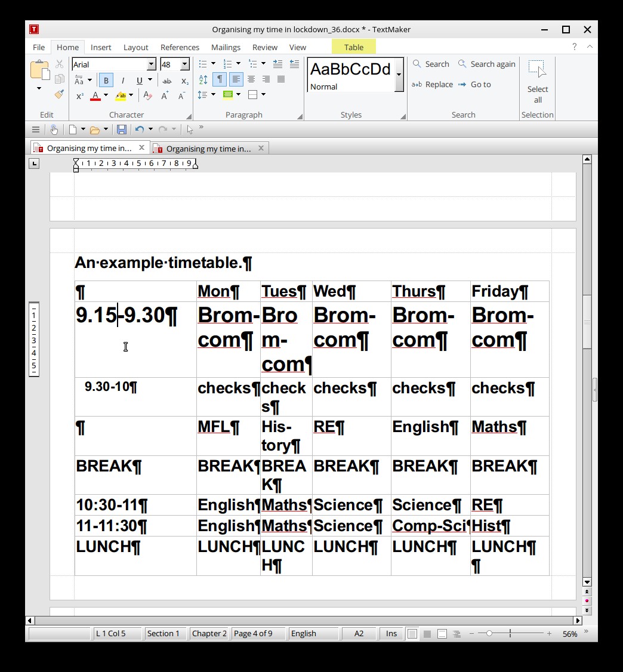This screenshot has height=672, width=623.
Task: Click the Save disk icon
Action: (122, 130)
